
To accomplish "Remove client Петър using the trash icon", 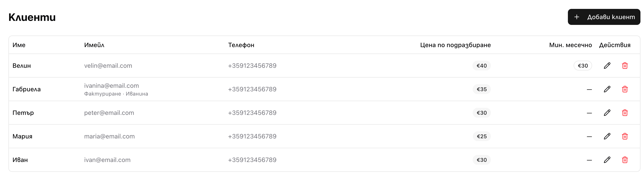I will tap(624, 113).
